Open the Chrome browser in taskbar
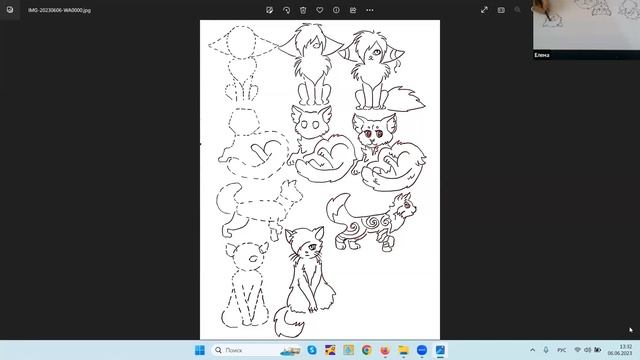This screenshot has height=360, width=640. [x=367, y=350]
